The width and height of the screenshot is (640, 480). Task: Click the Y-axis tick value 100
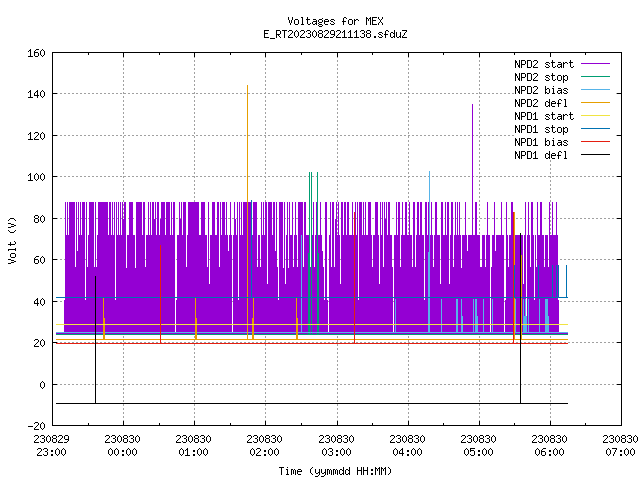click(36, 178)
